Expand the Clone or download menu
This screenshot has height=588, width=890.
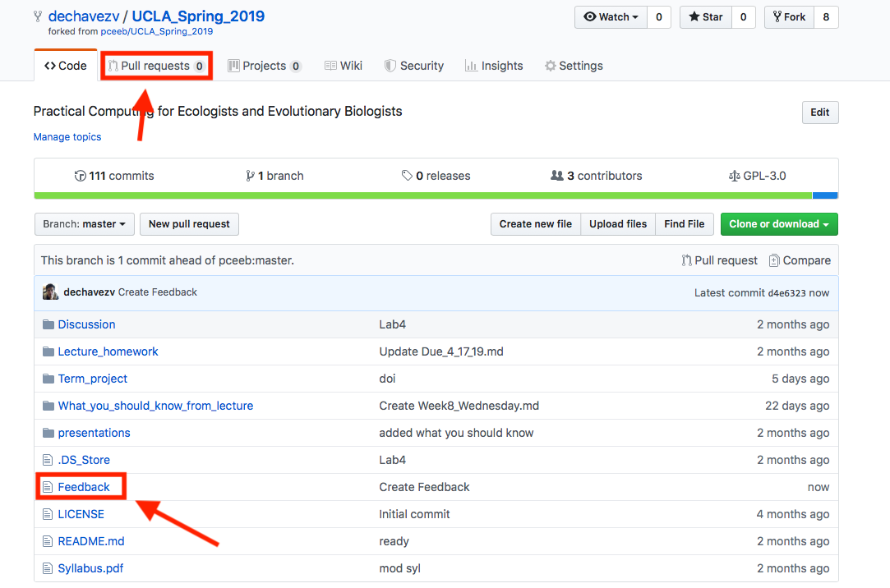[x=779, y=224]
